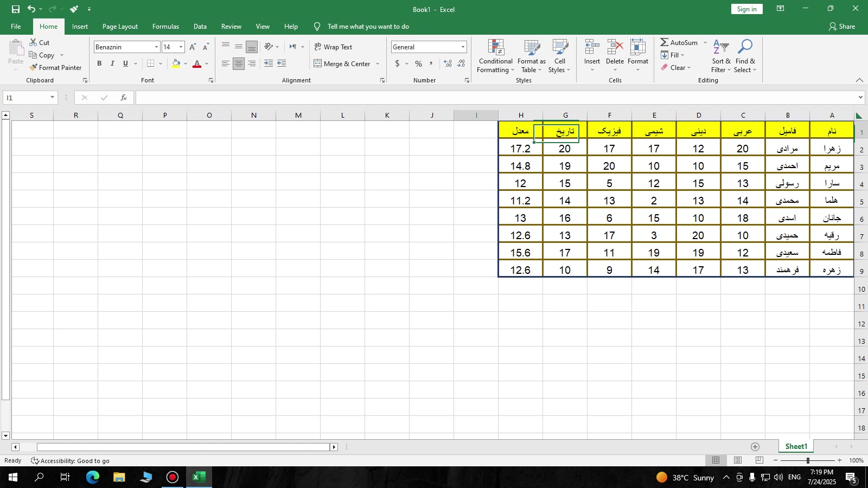Switch to Page Layout view in status bar

[x=738, y=460]
